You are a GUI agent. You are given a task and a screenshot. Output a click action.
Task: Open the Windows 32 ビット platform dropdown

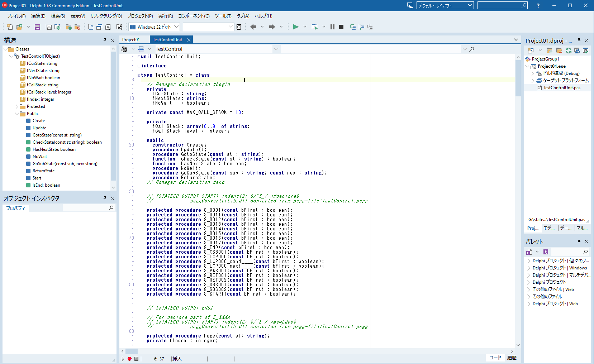[x=177, y=27]
